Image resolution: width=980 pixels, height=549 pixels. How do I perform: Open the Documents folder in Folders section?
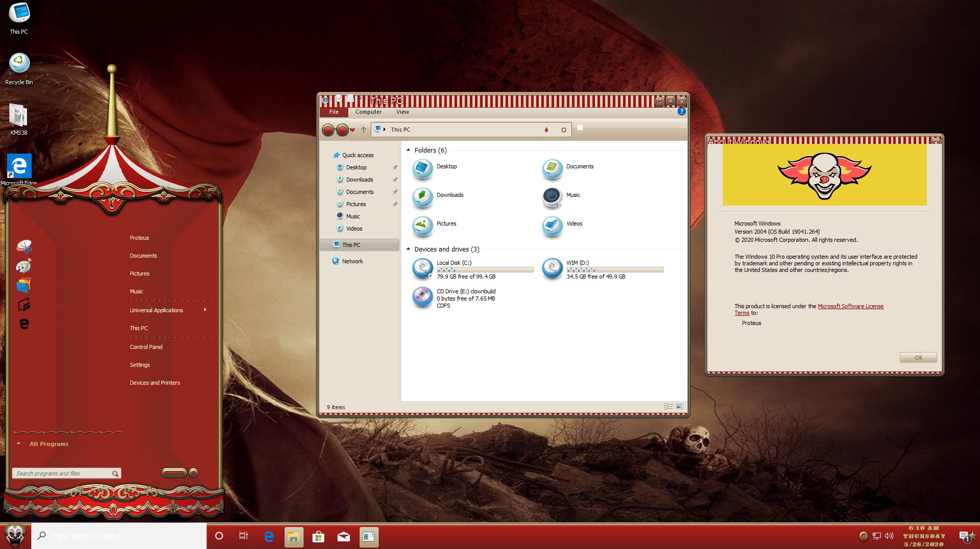pyautogui.click(x=568, y=169)
